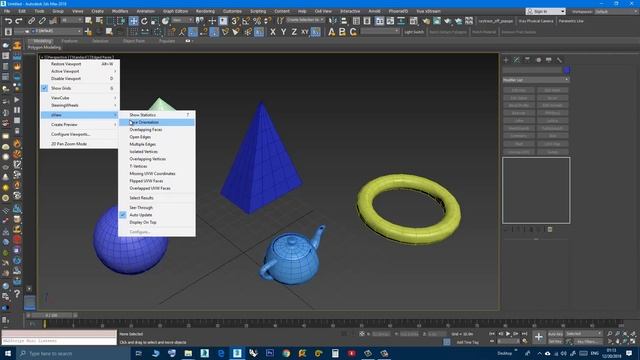The width and height of the screenshot is (640, 360).
Task: Toggle the 3D Snaps button
Action: tap(235, 21)
